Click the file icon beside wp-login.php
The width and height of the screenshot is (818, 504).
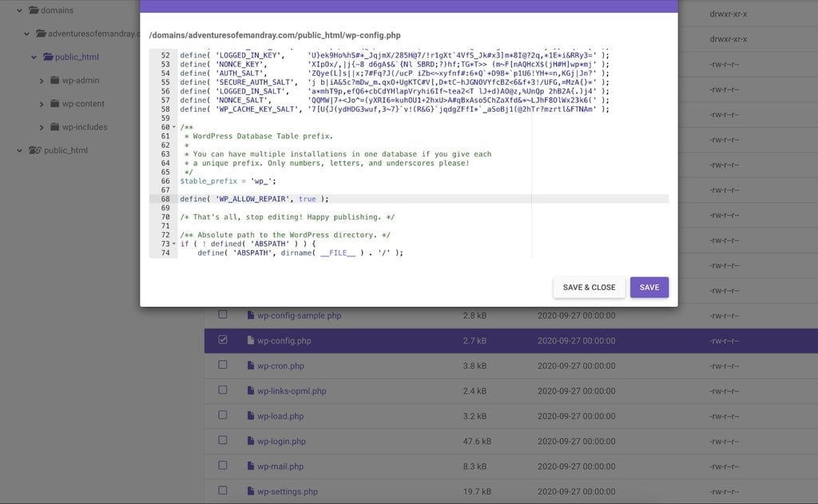[x=251, y=440]
